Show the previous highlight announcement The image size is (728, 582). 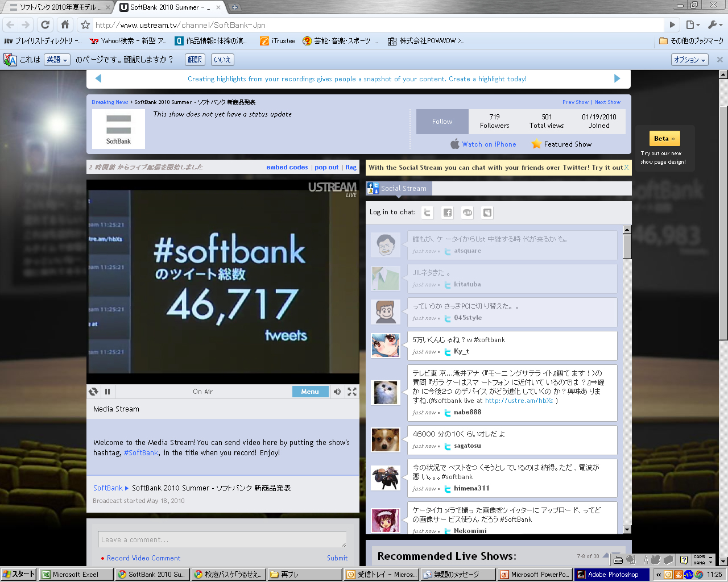point(98,79)
